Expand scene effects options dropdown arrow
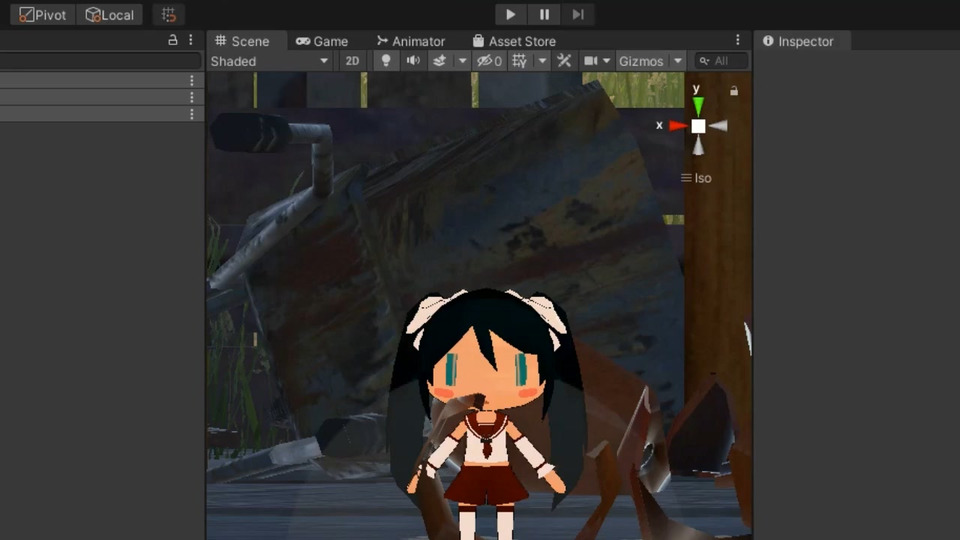 tap(462, 61)
